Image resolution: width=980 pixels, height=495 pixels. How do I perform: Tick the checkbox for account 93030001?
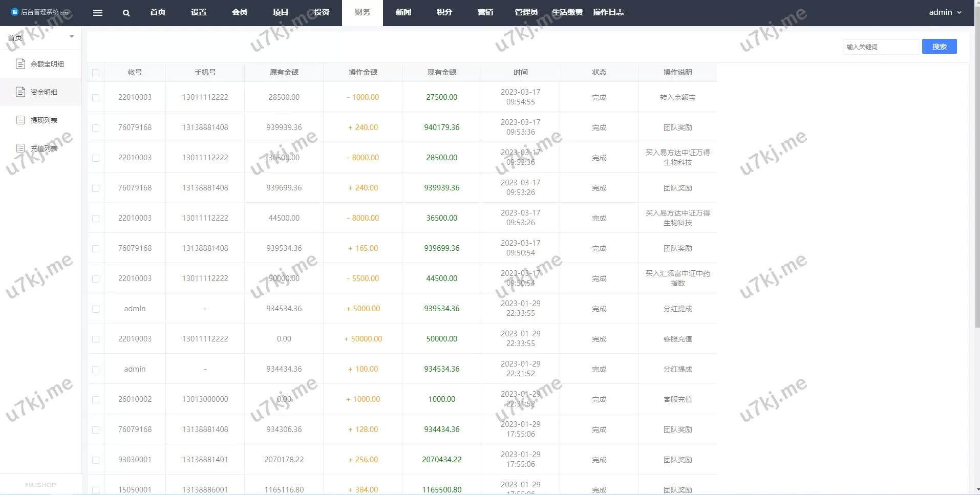coord(96,460)
